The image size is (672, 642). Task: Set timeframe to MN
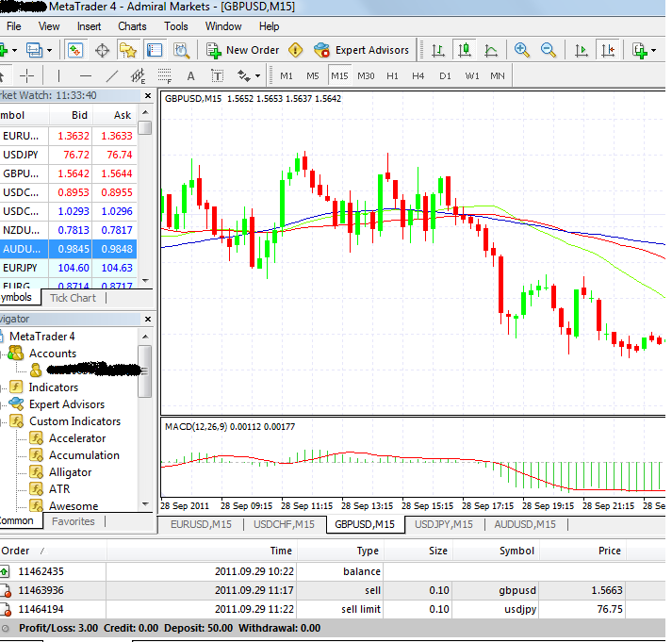[x=497, y=75]
